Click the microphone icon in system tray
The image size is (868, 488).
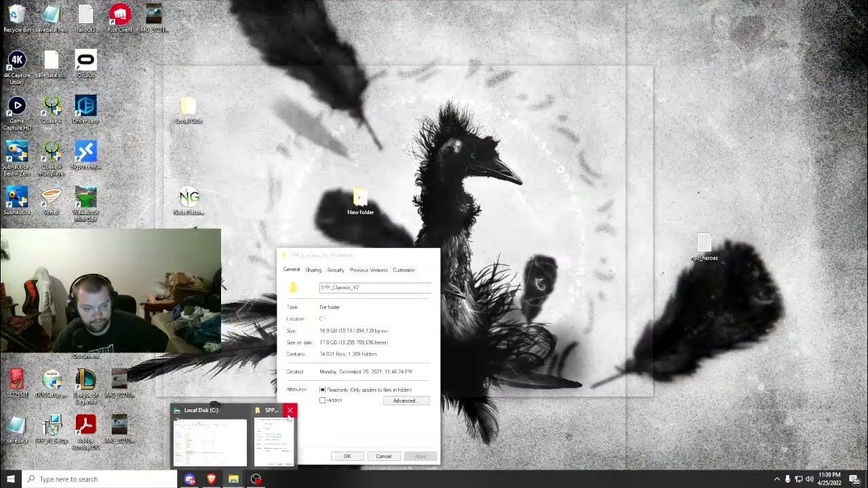tap(787, 479)
